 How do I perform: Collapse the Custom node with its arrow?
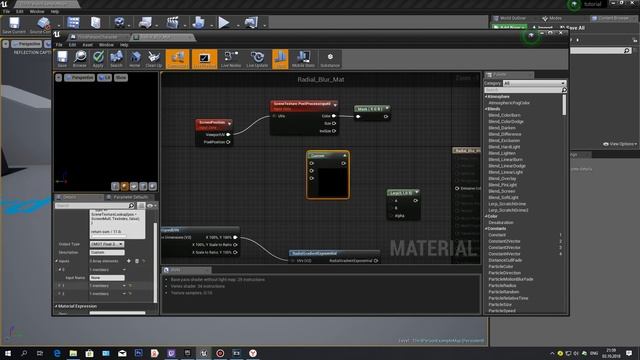(x=344, y=156)
